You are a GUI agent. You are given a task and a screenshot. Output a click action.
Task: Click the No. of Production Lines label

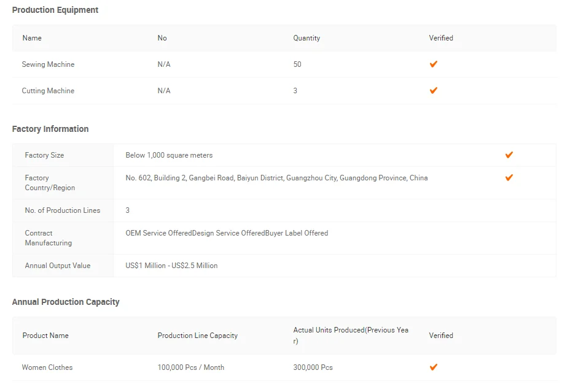(62, 210)
